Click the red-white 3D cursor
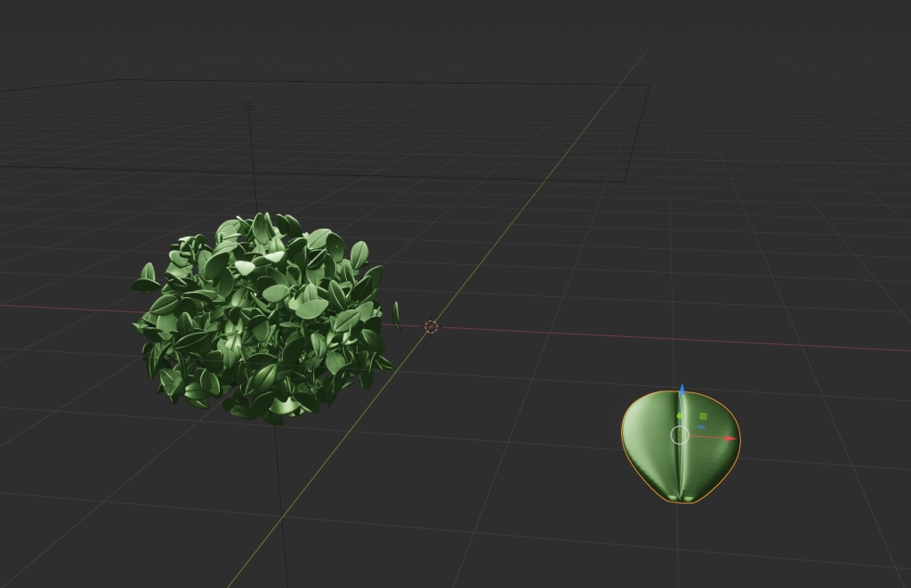Screen dimensions: 911x588 [x=431, y=326]
